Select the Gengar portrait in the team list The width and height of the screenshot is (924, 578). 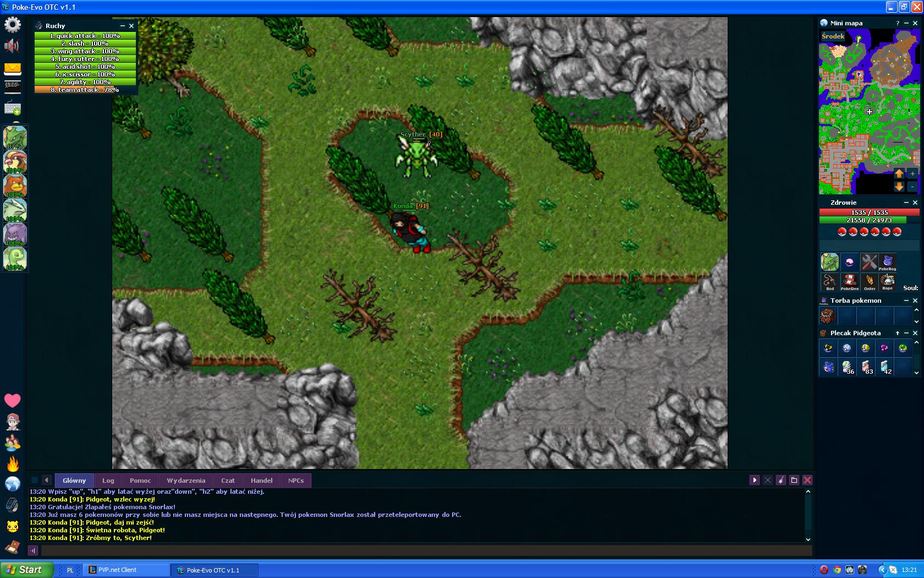[x=15, y=235]
